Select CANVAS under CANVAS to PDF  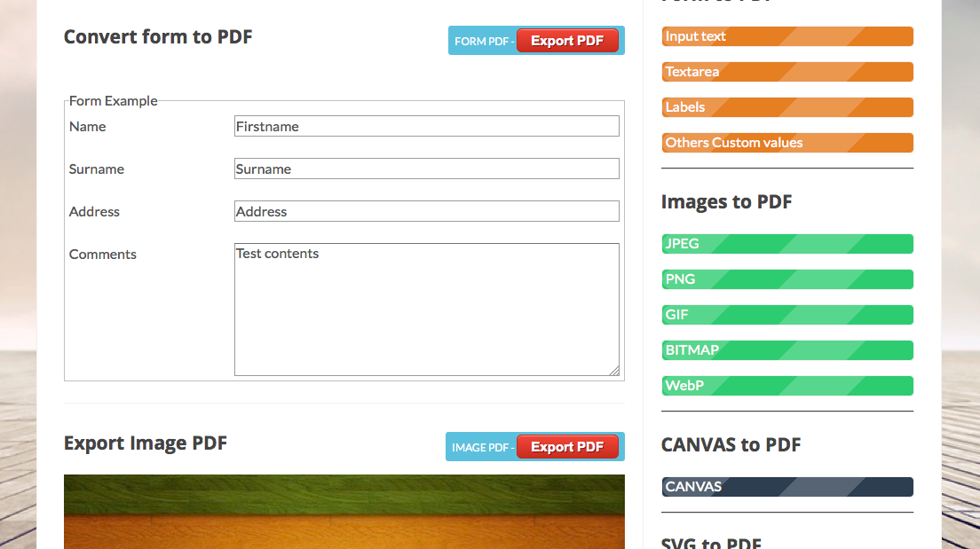pos(786,486)
